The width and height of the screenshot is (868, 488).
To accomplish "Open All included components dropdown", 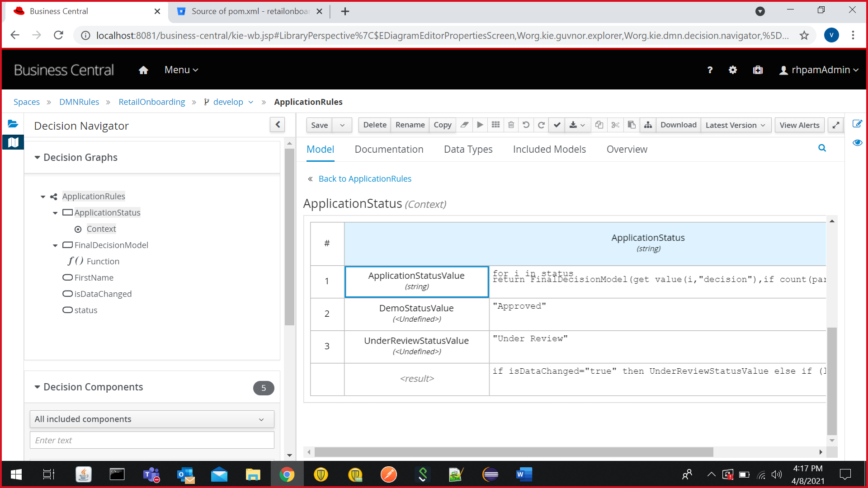I will coord(152,419).
